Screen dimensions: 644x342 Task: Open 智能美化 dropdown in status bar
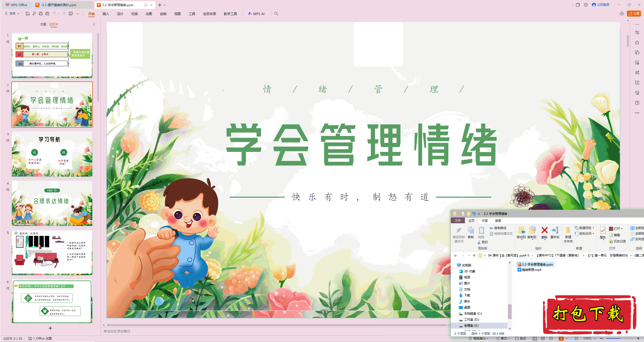(x=478, y=338)
